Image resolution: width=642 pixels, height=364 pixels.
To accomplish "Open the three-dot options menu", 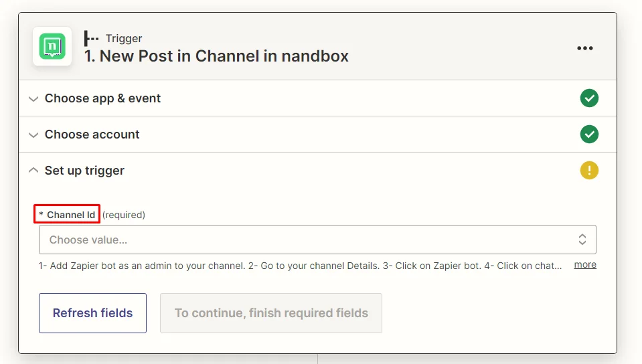I will 584,48.
